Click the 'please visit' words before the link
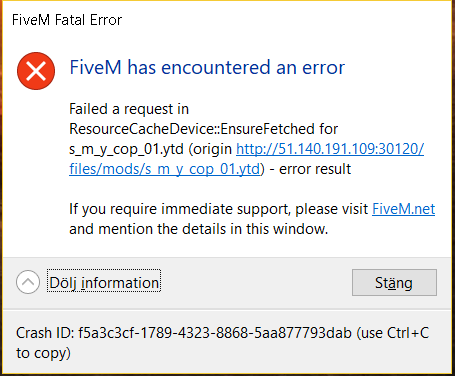 pos(332,209)
